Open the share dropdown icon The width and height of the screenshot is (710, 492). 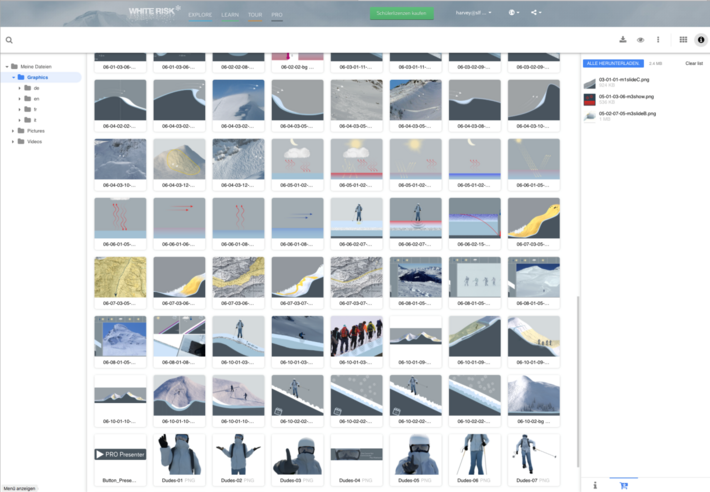coord(536,13)
